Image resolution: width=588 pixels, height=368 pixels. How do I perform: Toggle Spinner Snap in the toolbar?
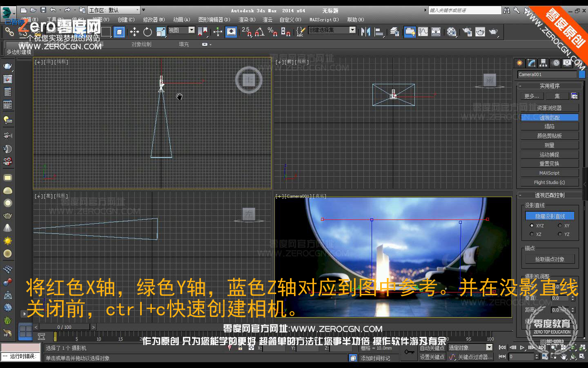[x=286, y=32]
